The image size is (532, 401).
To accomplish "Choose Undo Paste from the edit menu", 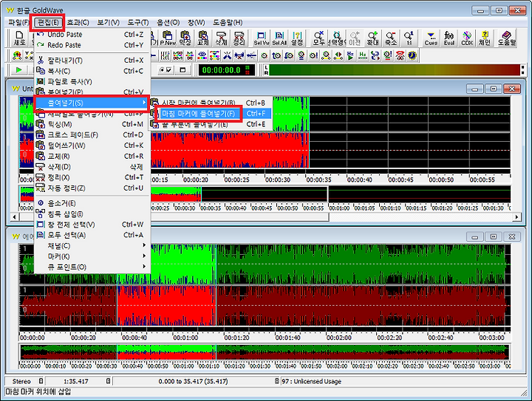I will pyautogui.click(x=92, y=34).
